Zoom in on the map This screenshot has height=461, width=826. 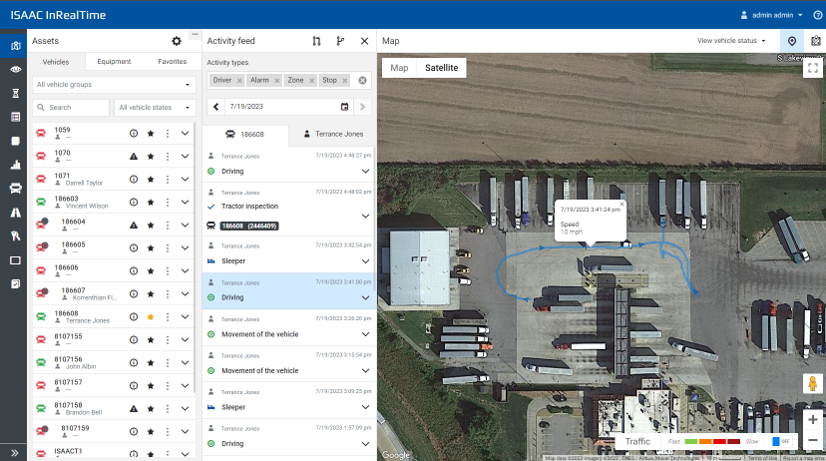click(813, 420)
